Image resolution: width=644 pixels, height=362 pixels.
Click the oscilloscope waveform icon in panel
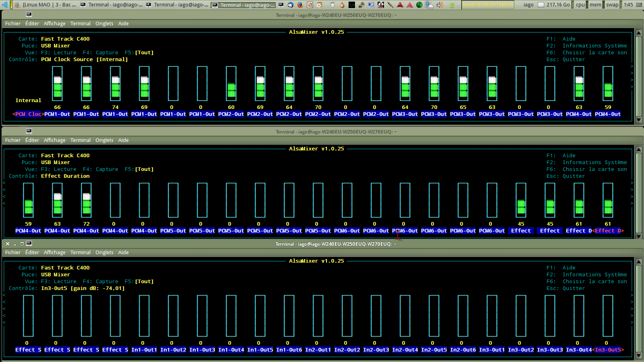pyautogui.click(x=351, y=5)
